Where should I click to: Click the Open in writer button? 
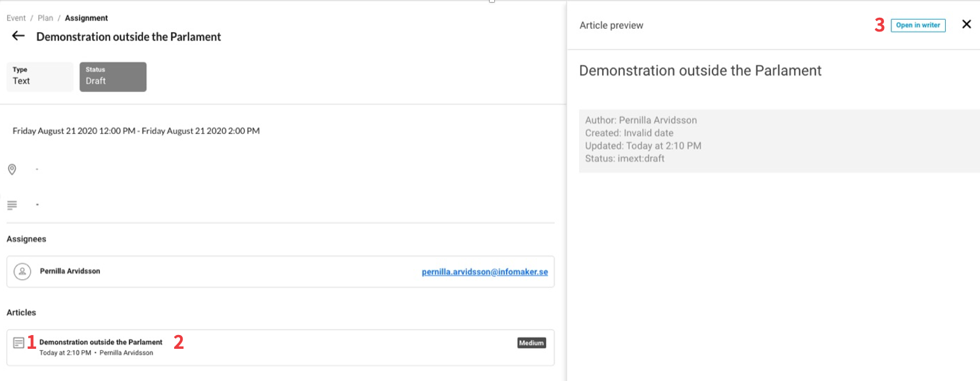pos(918,24)
